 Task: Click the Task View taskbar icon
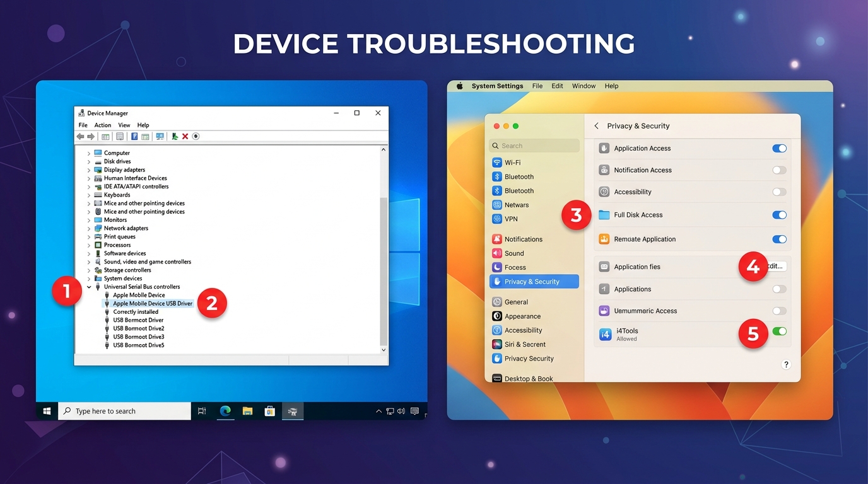point(202,411)
